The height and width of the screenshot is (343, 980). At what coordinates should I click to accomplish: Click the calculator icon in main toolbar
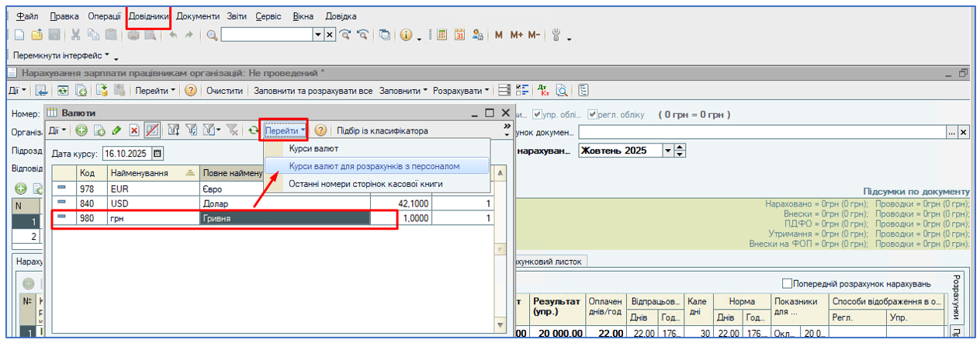[x=442, y=35]
